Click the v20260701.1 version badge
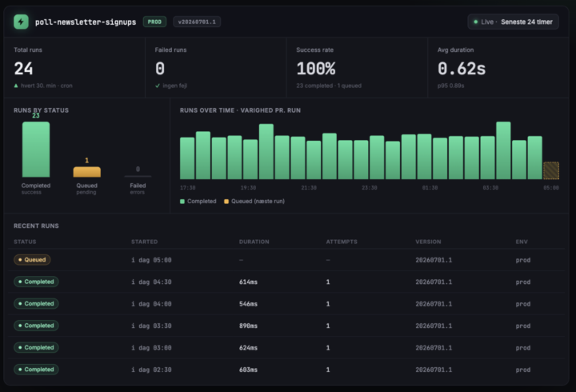 tap(197, 22)
